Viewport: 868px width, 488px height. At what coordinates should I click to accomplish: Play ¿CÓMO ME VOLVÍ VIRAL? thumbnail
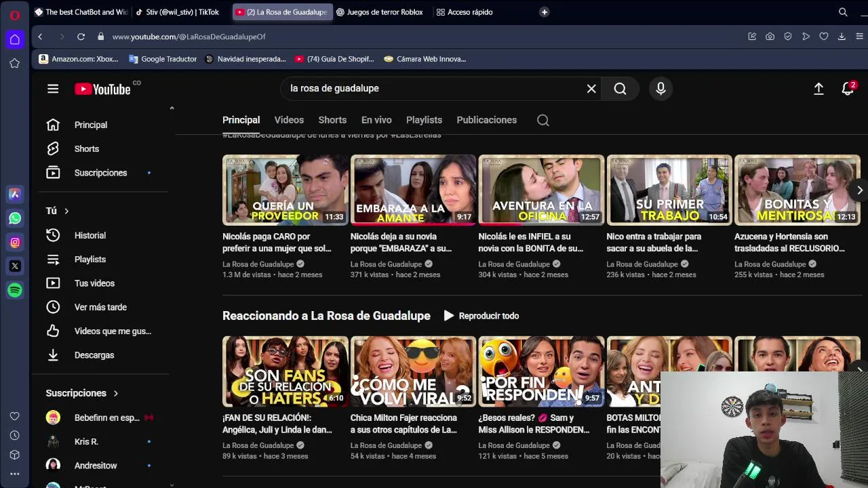[413, 371]
